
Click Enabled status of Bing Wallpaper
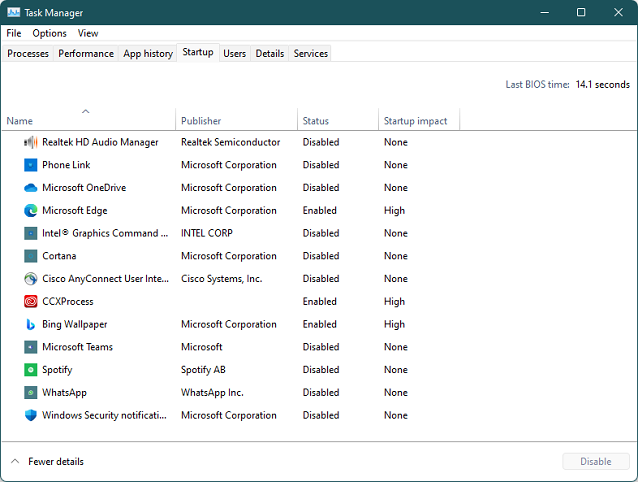coord(319,325)
